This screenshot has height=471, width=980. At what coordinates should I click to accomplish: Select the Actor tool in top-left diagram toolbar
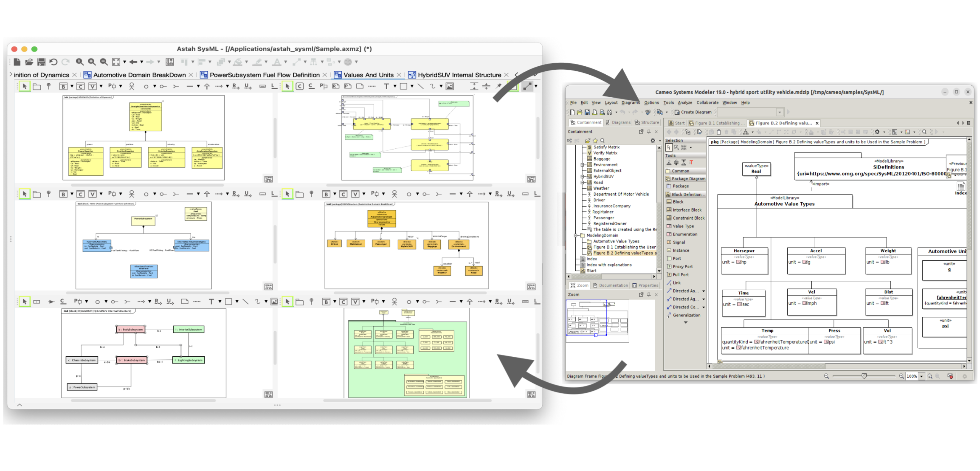point(131,86)
